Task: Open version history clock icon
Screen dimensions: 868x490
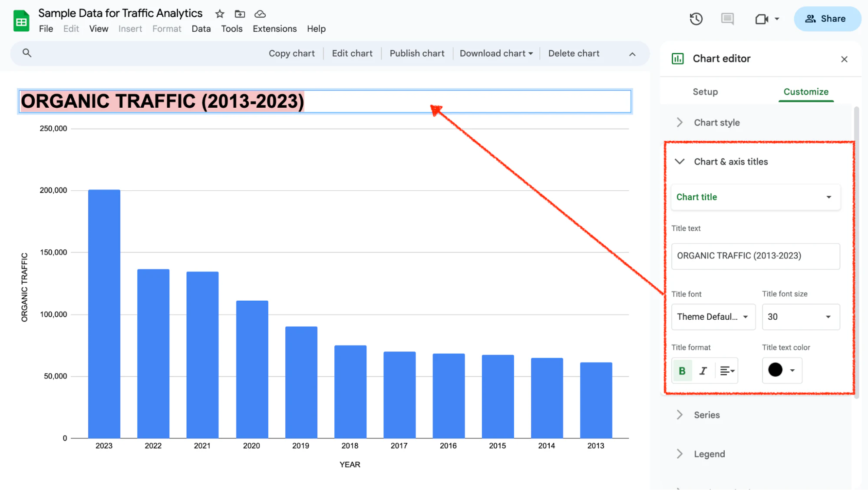Action: coord(696,19)
